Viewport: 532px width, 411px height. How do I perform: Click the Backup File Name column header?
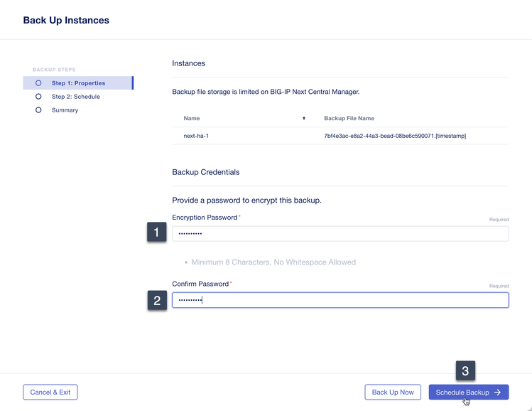(349, 118)
